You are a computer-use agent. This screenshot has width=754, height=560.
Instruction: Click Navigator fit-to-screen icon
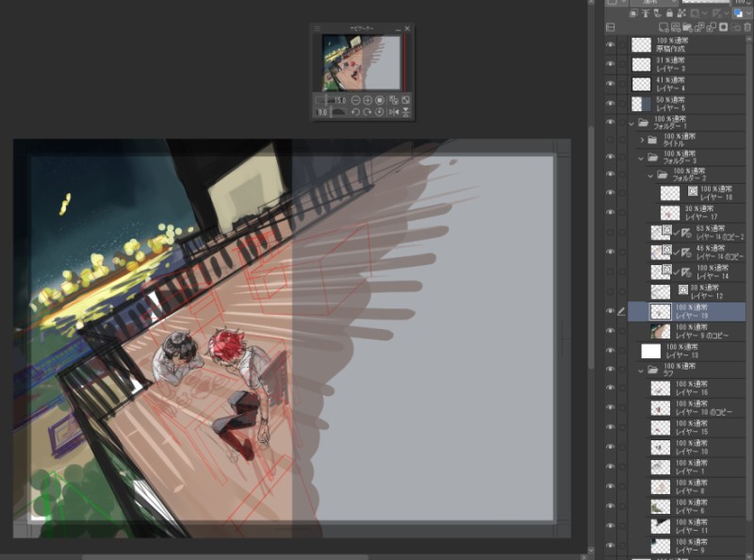(393, 100)
